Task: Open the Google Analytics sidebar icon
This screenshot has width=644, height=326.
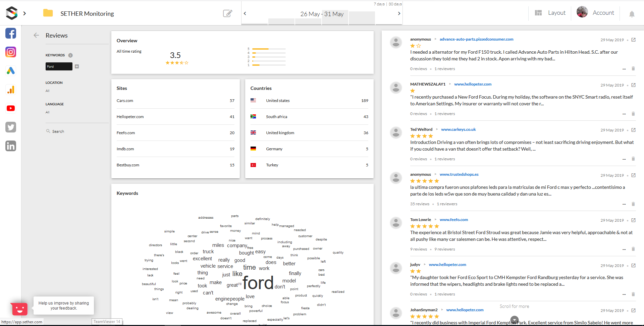Action: click(11, 90)
